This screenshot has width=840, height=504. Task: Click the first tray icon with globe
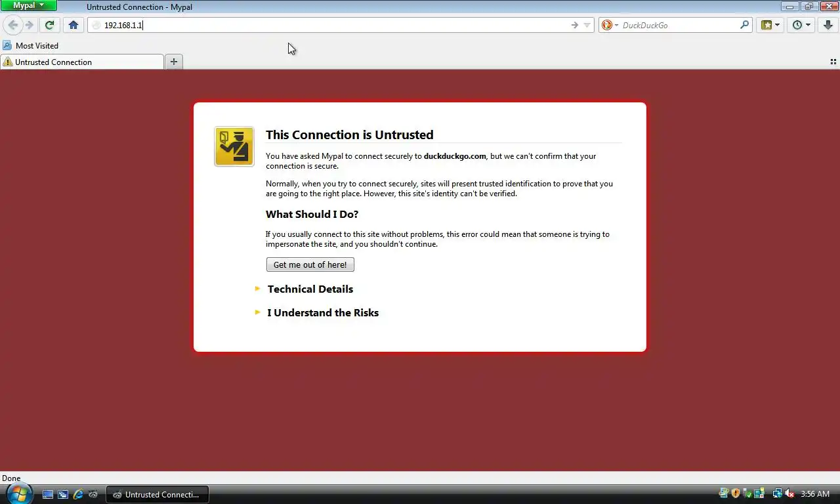724,493
